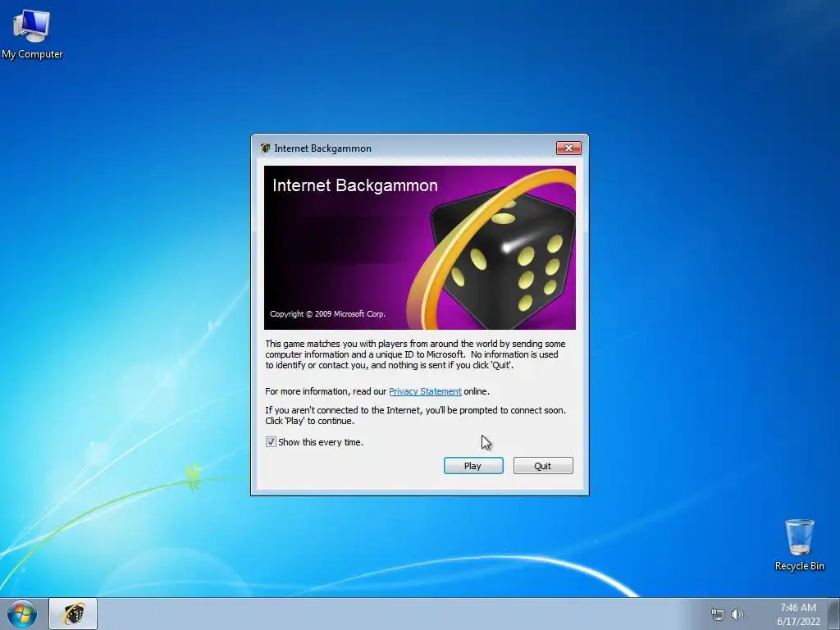Click the Show Desktop strip at taskbar end

(834, 614)
